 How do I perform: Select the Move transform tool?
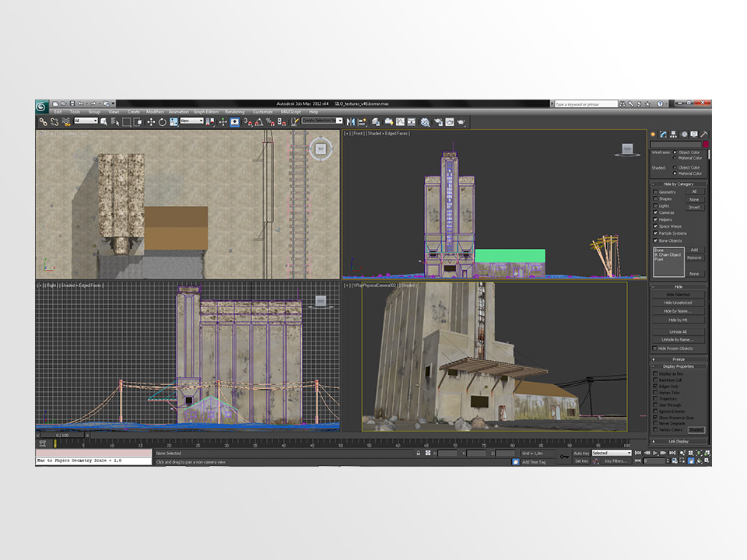coord(150,122)
